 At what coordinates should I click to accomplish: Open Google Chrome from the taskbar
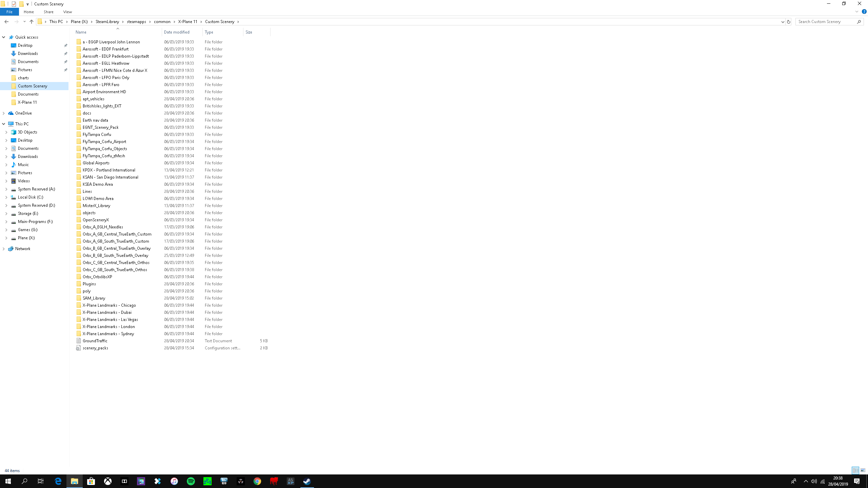click(x=257, y=481)
